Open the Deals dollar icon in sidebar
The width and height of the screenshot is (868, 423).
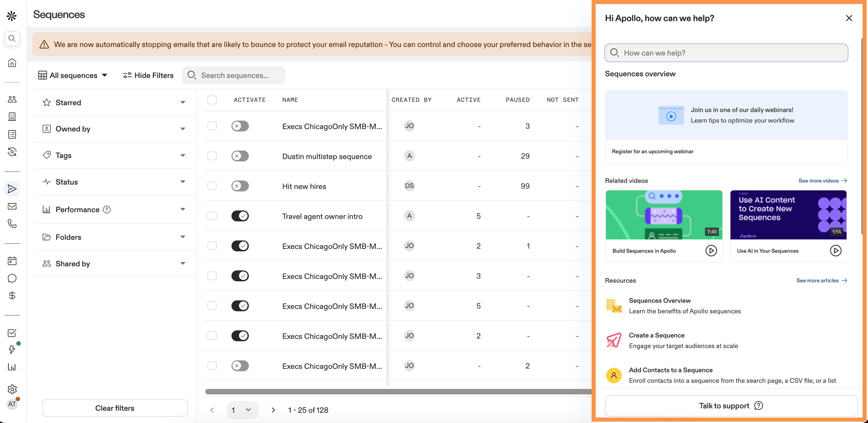tap(12, 296)
